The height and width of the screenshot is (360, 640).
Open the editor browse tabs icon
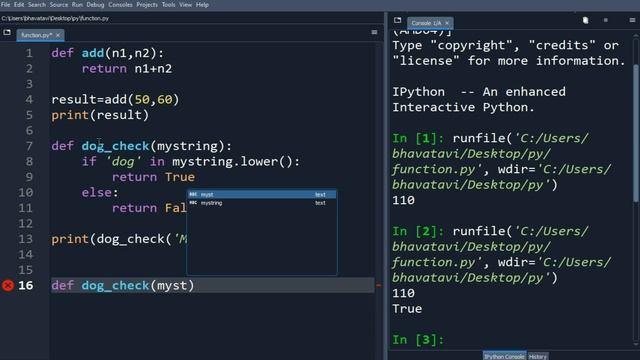pos(7,32)
